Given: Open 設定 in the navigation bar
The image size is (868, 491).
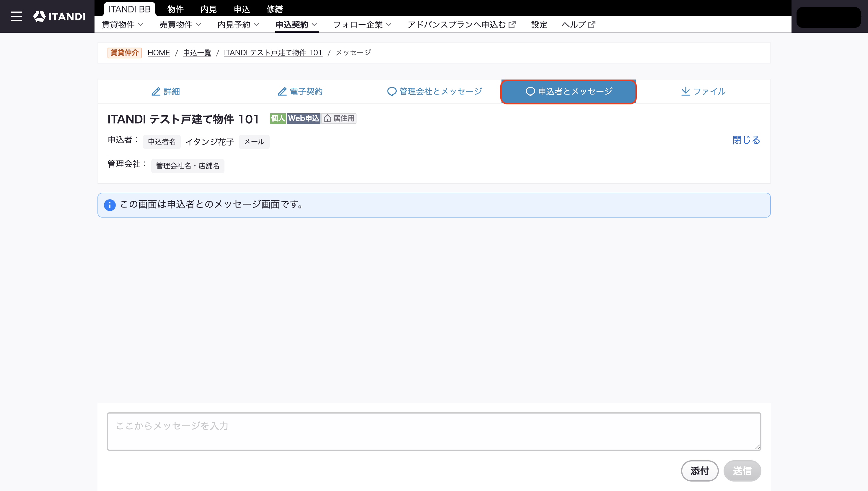Looking at the screenshot, I should (539, 25).
